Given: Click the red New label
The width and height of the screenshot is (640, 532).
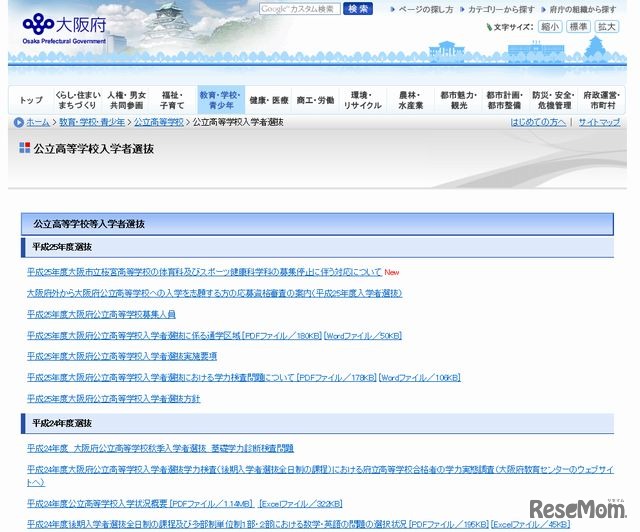Looking at the screenshot, I should tap(392, 272).
